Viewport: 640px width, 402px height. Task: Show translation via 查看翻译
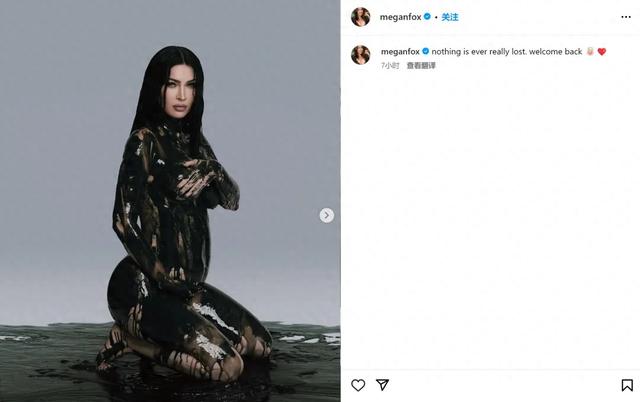coord(421,65)
